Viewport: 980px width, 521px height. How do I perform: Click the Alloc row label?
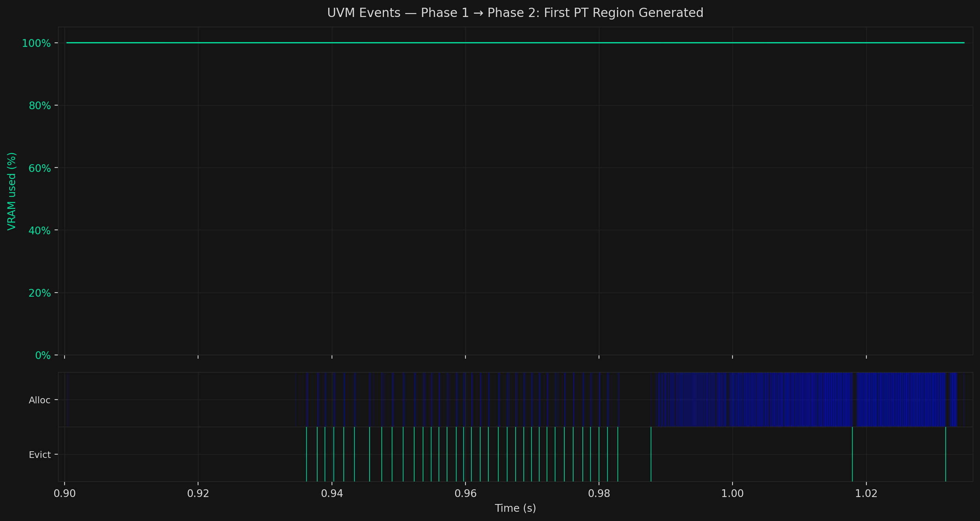point(39,400)
